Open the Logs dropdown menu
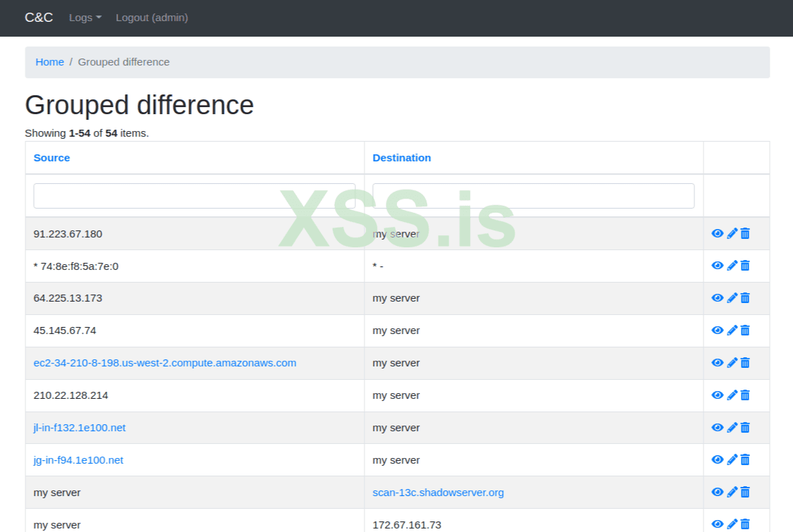 [x=85, y=18]
